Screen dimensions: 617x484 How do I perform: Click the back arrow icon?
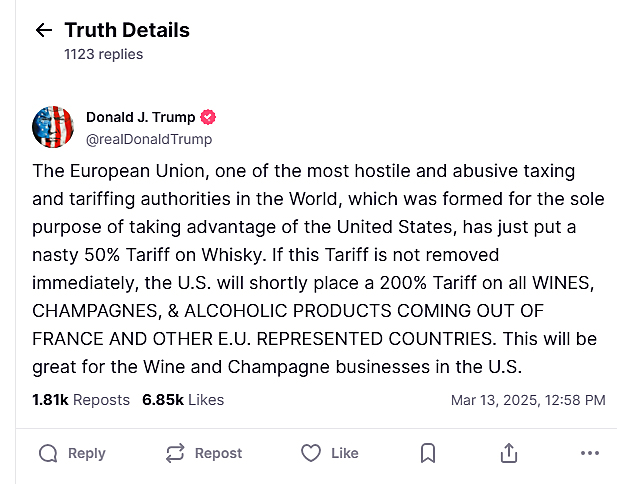(43, 31)
